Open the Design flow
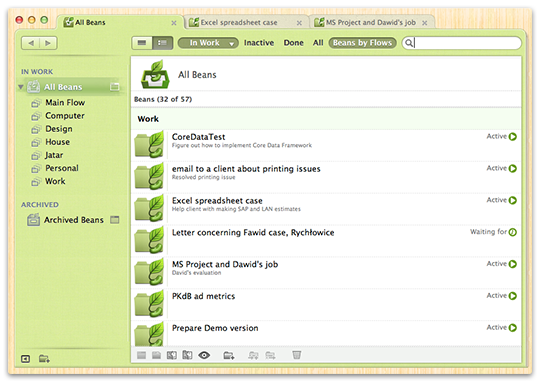 (x=59, y=129)
